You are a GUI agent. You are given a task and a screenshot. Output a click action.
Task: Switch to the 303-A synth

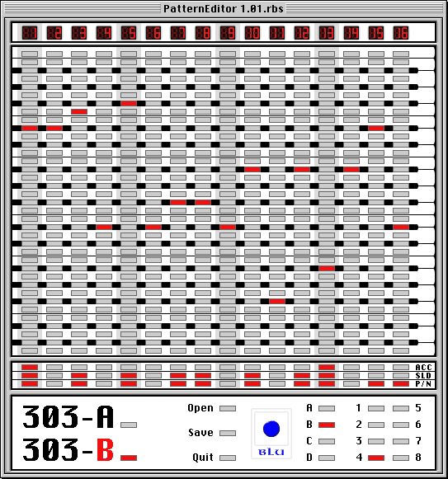(x=129, y=425)
